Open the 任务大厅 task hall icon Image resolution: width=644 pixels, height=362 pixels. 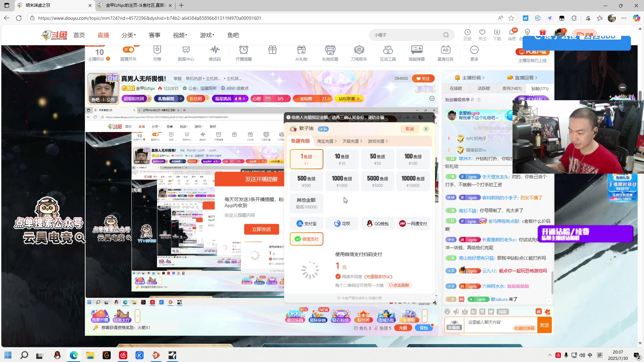(x=122, y=316)
